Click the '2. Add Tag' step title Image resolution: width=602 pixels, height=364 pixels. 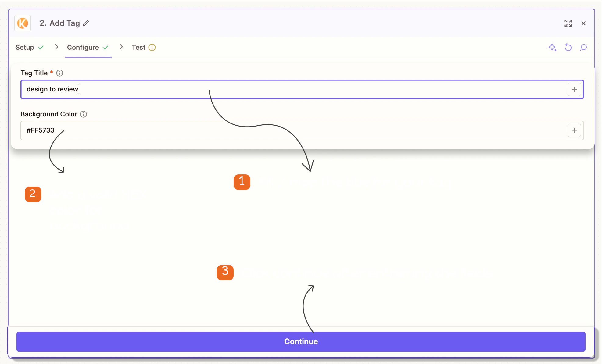pos(60,23)
